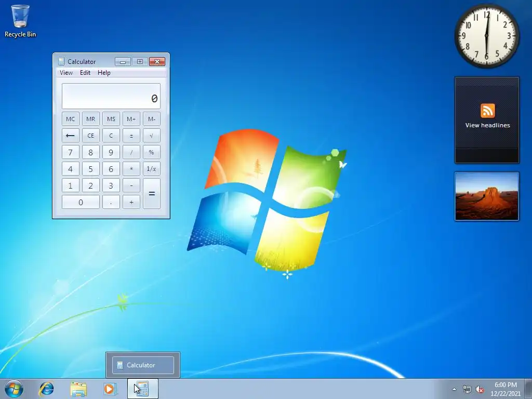Image resolution: width=532 pixels, height=399 pixels.
Task: Click the slideshow picture gadget
Action: click(x=486, y=196)
